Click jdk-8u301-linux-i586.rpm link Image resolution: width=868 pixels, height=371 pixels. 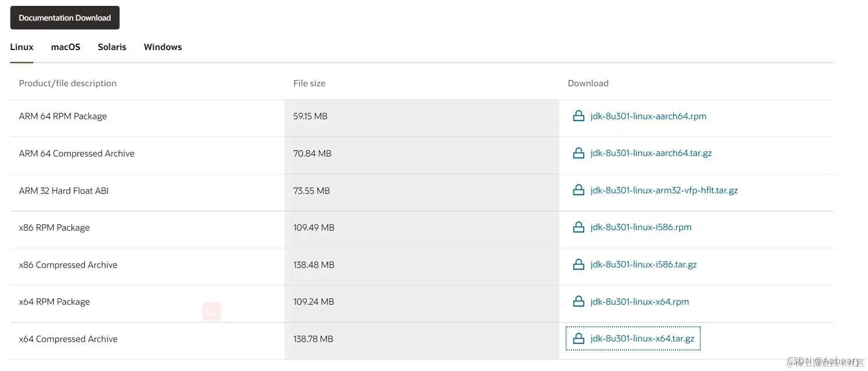pos(641,227)
